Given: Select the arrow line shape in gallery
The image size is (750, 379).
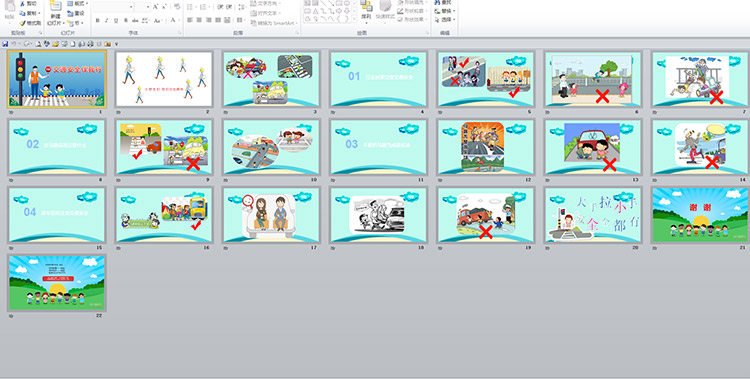Looking at the screenshot, I should click(331, 3).
